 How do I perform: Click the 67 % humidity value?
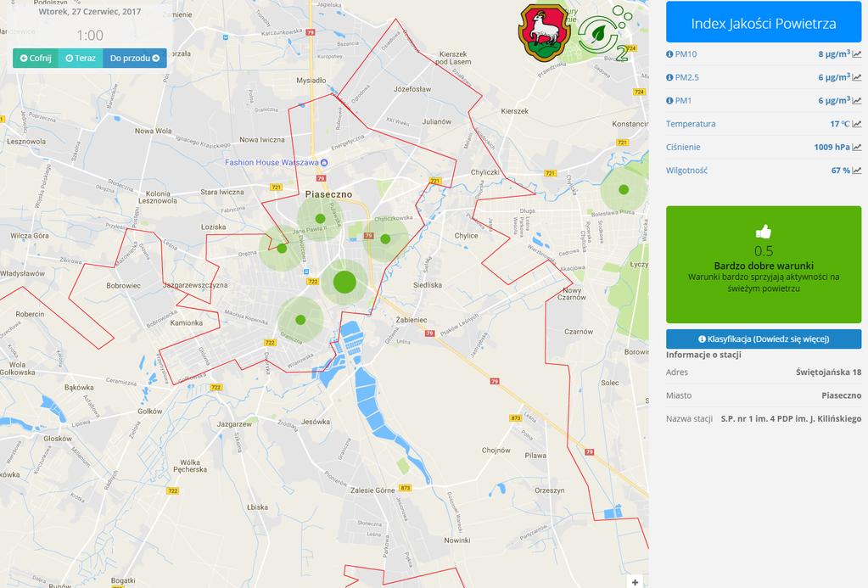840,171
